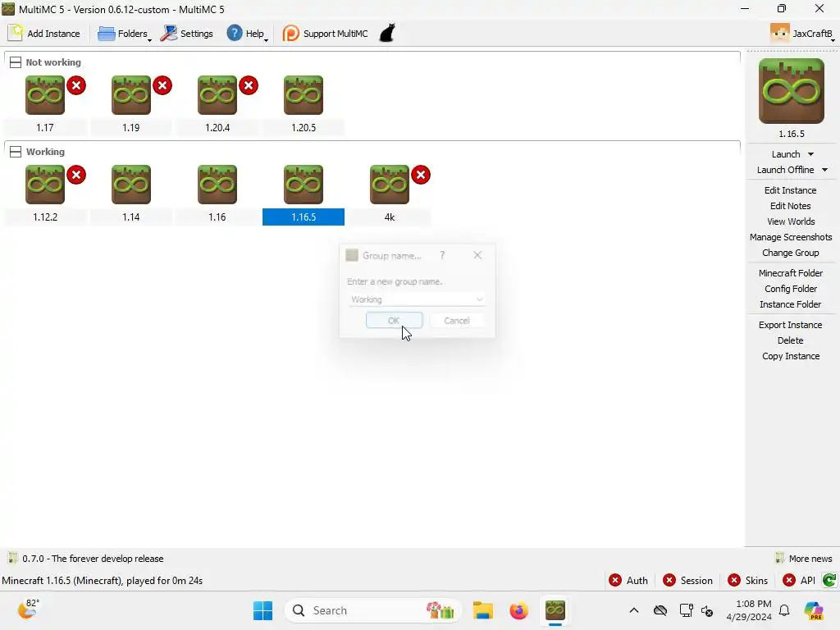Show hidden system tray icons
The height and width of the screenshot is (630, 840).
tap(634, 610)
